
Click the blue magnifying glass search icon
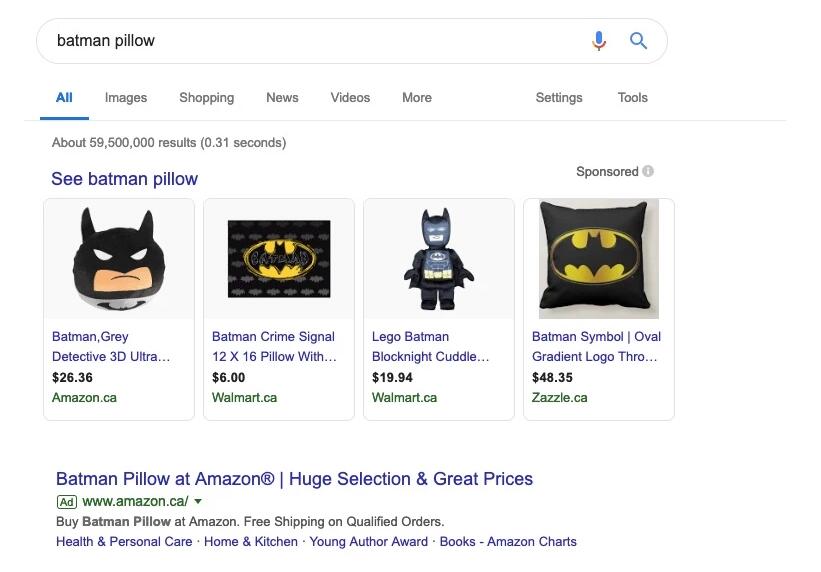coord(638,41)
